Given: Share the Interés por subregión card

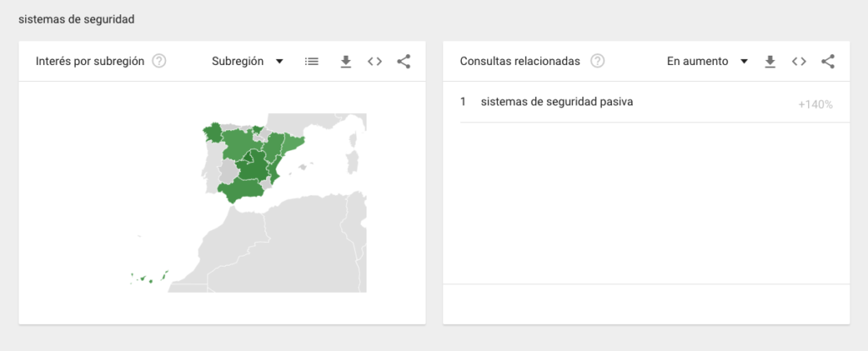Looking at the screenshot, I should coord(404,62).
